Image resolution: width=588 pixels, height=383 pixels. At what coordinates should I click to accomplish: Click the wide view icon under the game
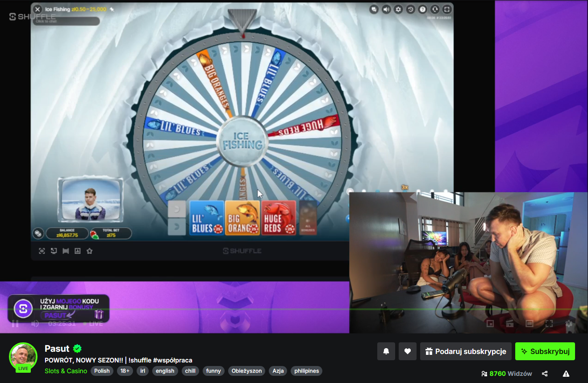[66, 251]
